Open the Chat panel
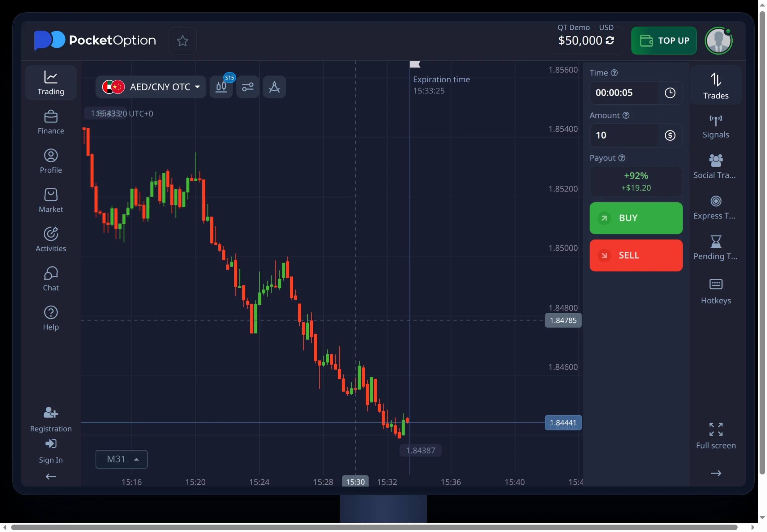 point(51,279)
